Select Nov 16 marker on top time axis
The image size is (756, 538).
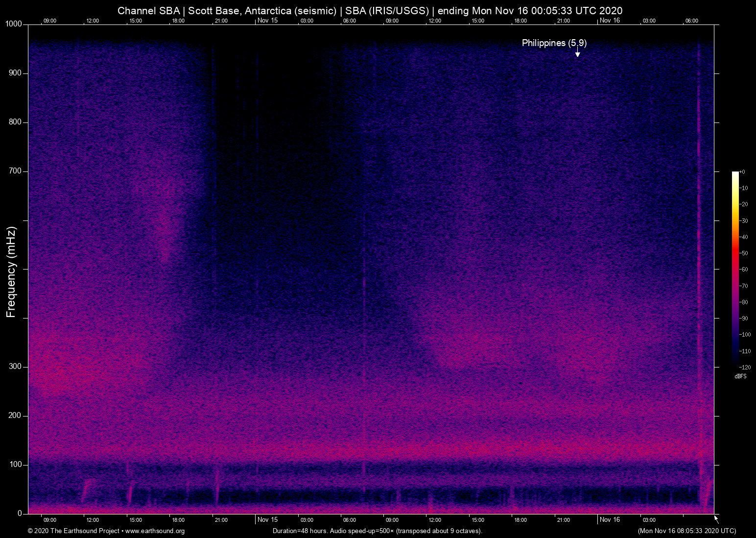610,20
